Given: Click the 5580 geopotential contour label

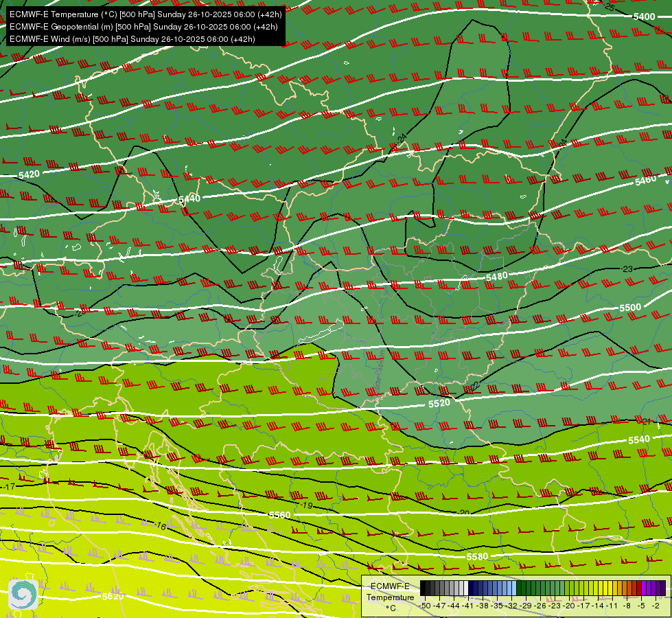Looking at the screenshot, I should tap(477, 556).
